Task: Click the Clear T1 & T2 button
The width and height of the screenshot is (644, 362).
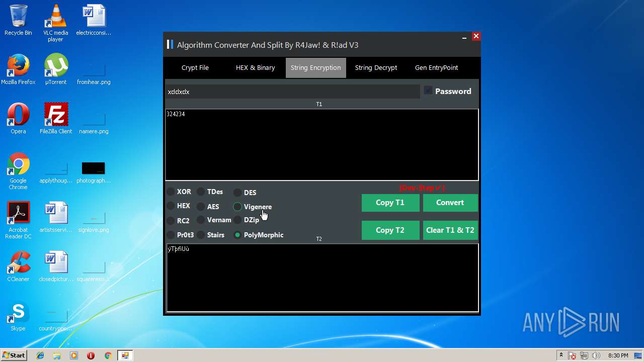Action: point(450,230)
